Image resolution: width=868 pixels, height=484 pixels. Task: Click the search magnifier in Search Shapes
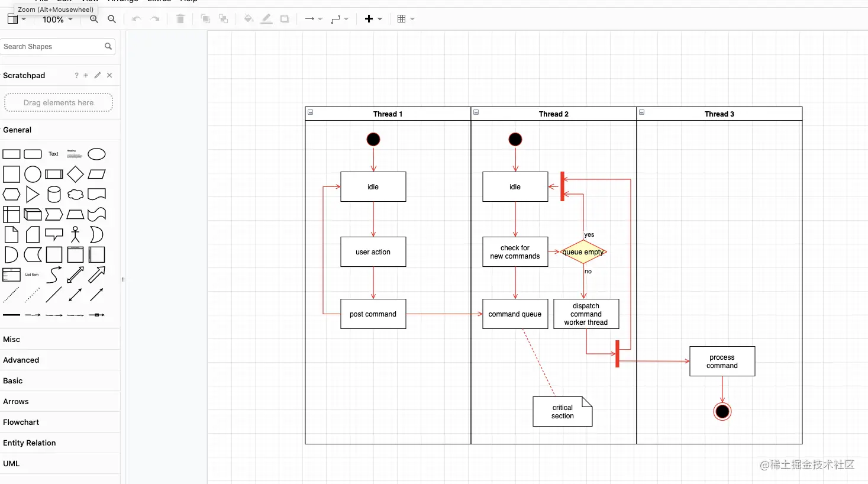click(x=108, y=46)
